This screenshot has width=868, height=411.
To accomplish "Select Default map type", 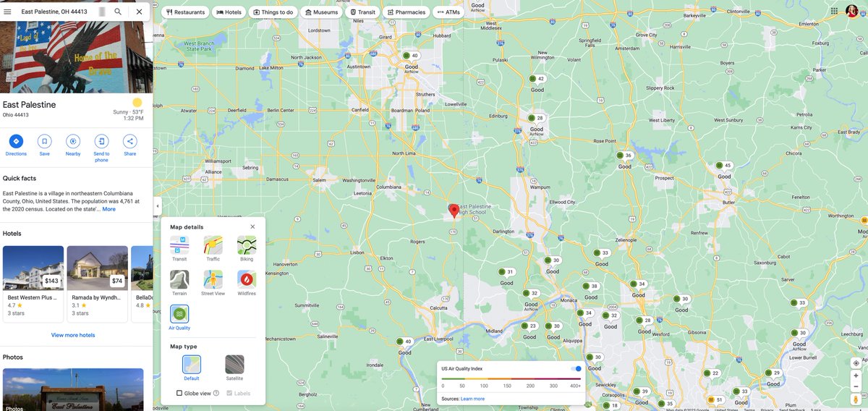I will [x=192, y=368].
